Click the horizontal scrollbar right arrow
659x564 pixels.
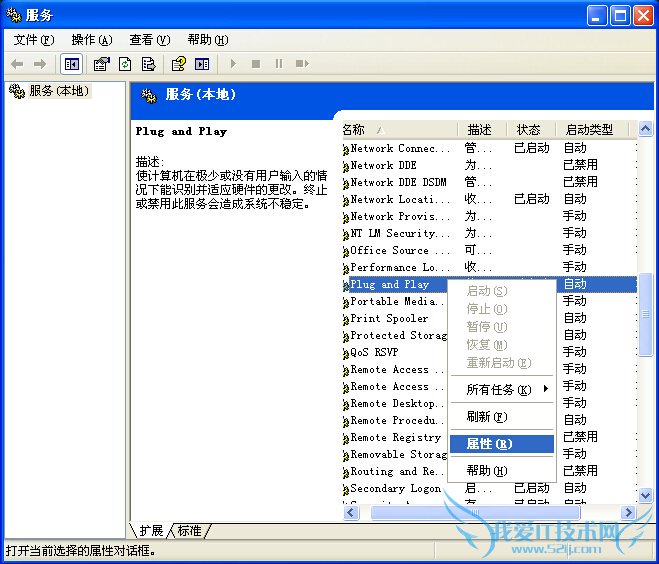(628, 512)
